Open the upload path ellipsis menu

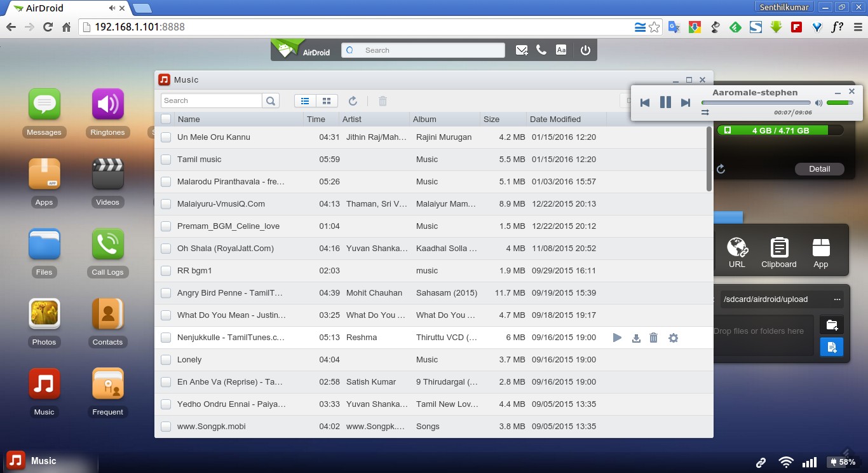click(837, 299)
